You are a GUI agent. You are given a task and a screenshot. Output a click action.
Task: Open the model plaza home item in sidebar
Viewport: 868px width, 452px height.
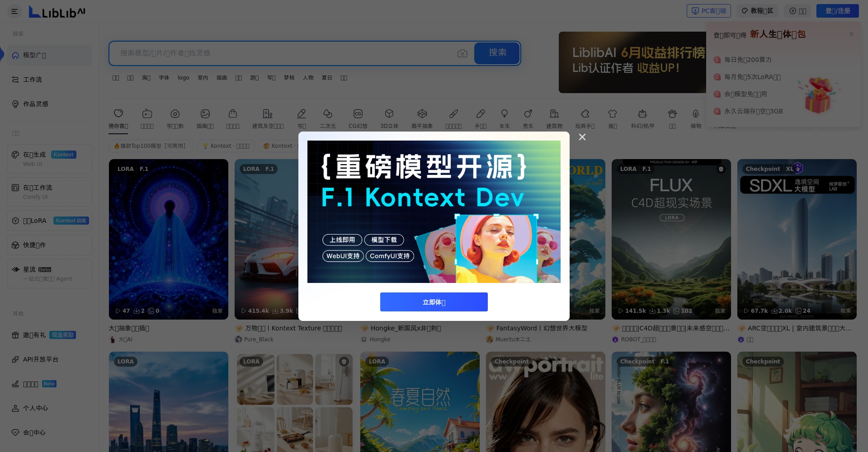(x=50, y=55)
